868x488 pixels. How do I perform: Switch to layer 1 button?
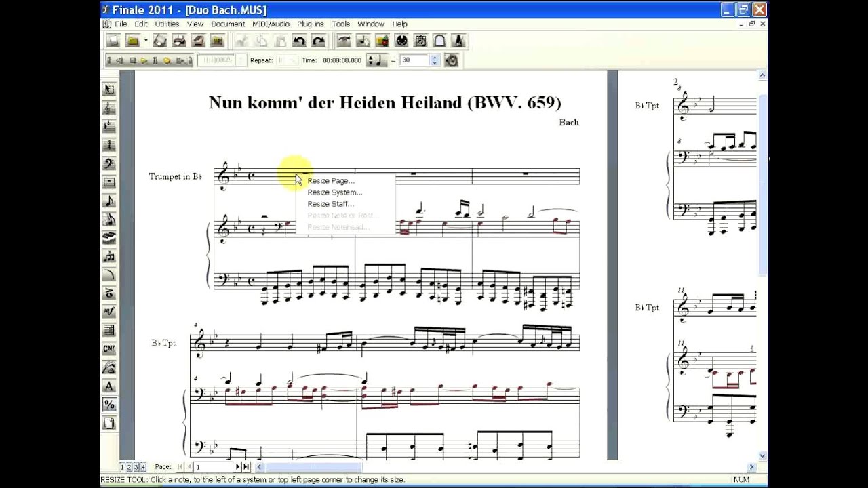pyautogui.click(x=123, y=467)
